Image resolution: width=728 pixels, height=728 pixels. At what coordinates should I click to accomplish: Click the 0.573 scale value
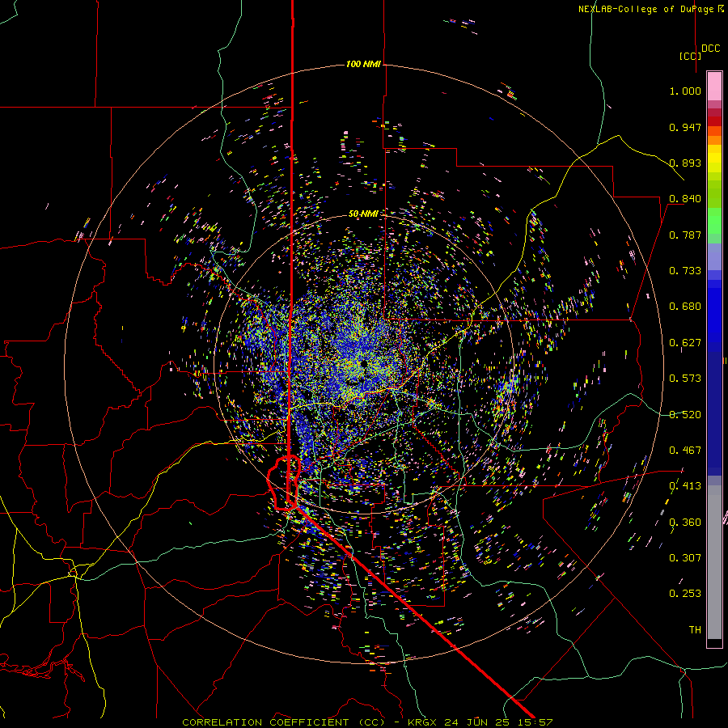(x=685, y=379)
